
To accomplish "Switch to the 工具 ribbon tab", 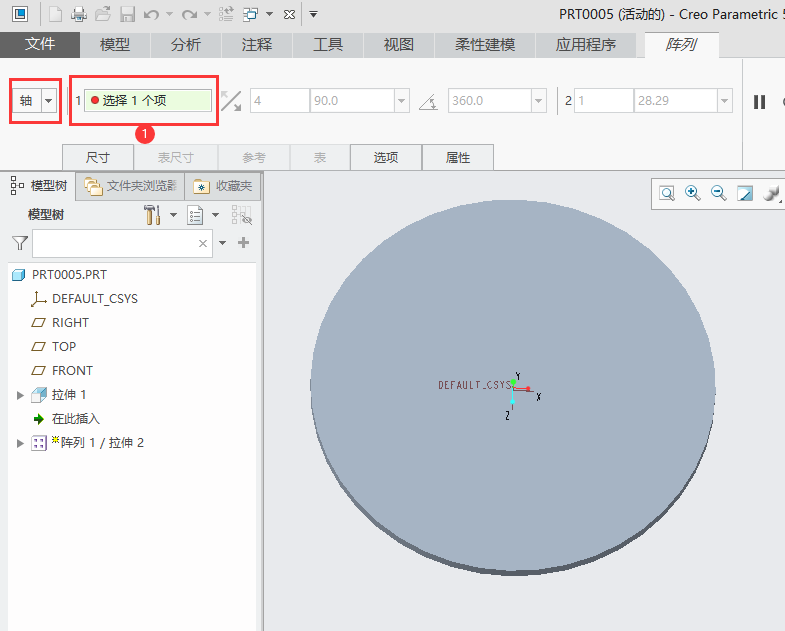I will [328, 45].
